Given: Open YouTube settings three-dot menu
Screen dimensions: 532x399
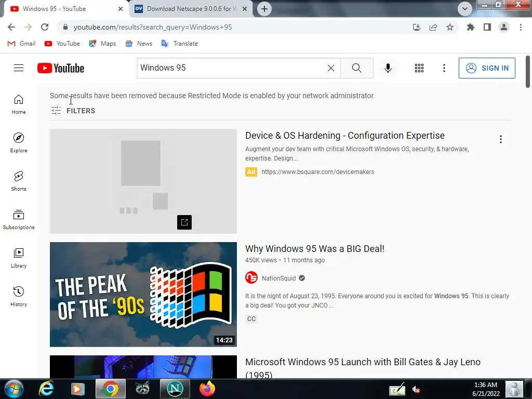Looking at the screenshot, I should 444,68.
